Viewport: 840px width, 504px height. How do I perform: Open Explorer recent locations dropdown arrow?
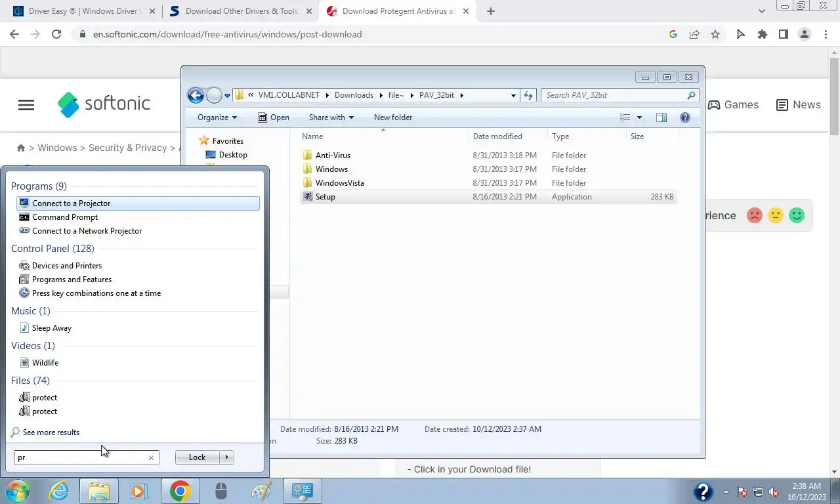coord(228,95)
